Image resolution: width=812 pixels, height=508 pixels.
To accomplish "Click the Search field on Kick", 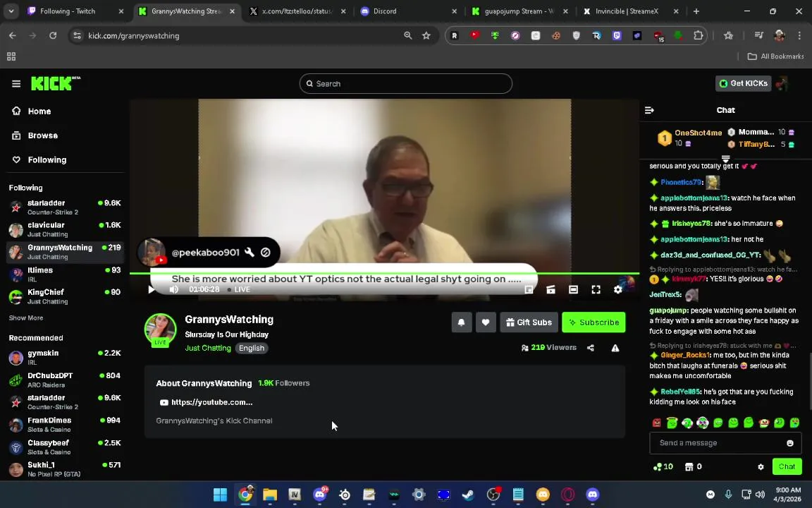I will tap(405, 83).
